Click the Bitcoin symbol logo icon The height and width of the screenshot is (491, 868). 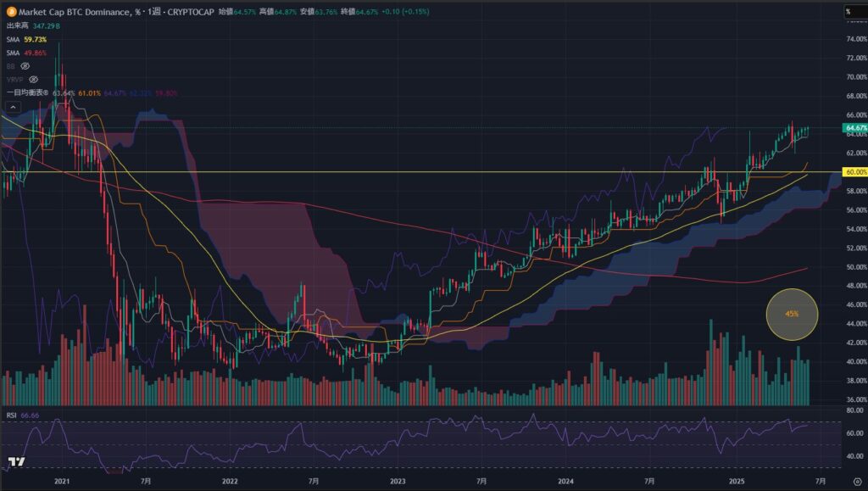coord(11,12)
